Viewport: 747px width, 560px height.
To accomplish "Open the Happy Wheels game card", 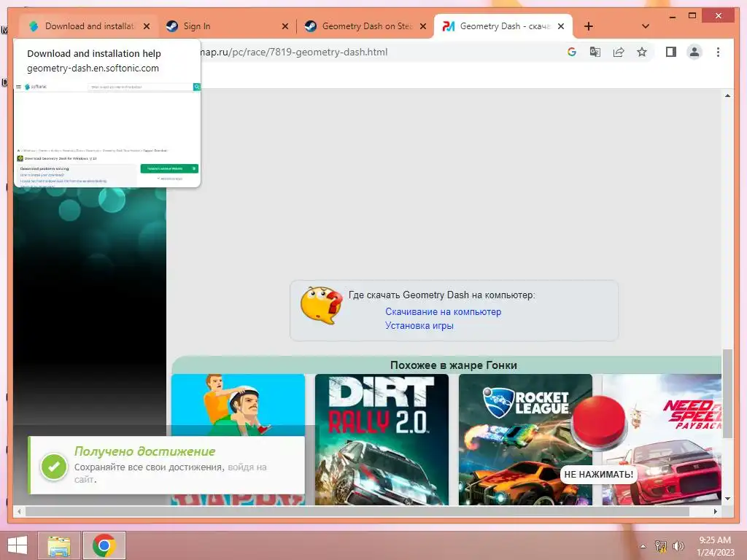I will click(x=239, y=404).
